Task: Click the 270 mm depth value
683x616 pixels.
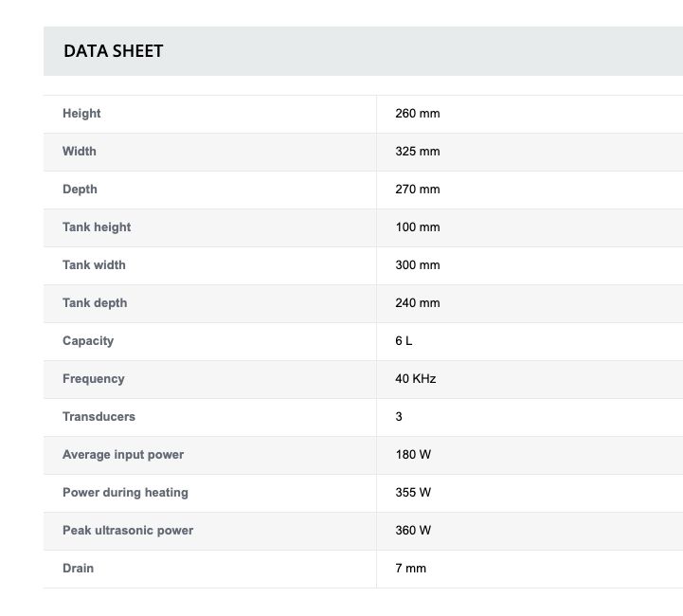Action: coord(418,190)
